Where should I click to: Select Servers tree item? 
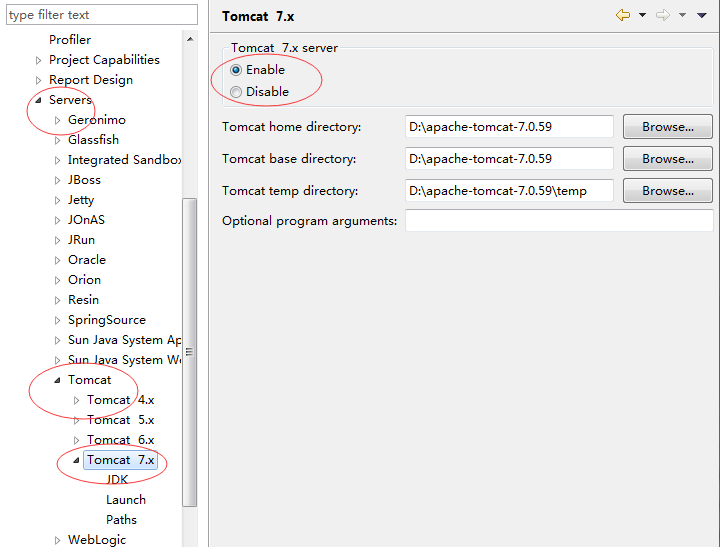coord(70,100)
